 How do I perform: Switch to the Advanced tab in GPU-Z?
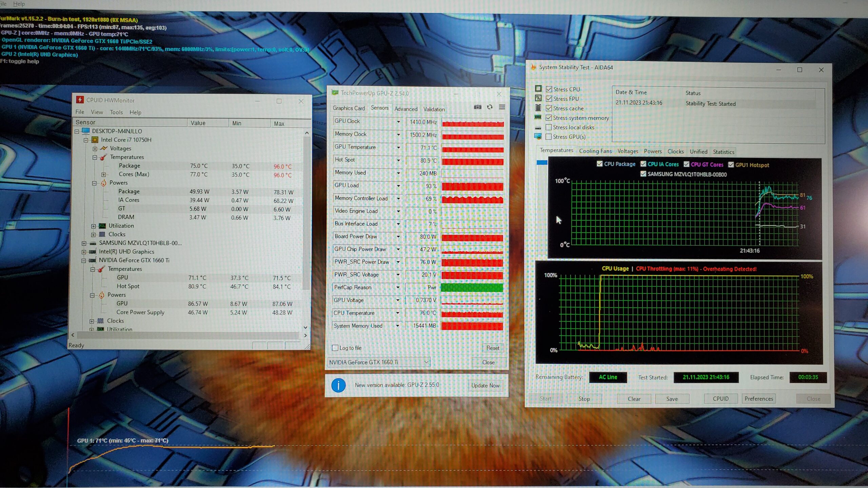click(x=406, y=109)
